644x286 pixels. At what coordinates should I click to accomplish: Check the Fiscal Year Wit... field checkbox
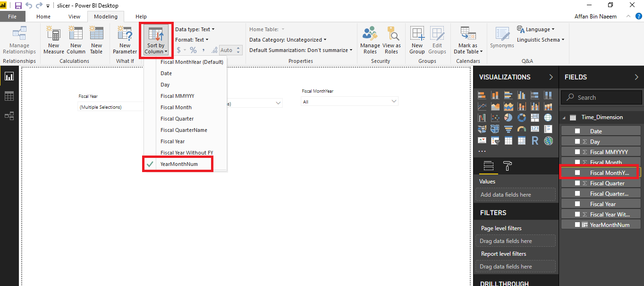577,215
